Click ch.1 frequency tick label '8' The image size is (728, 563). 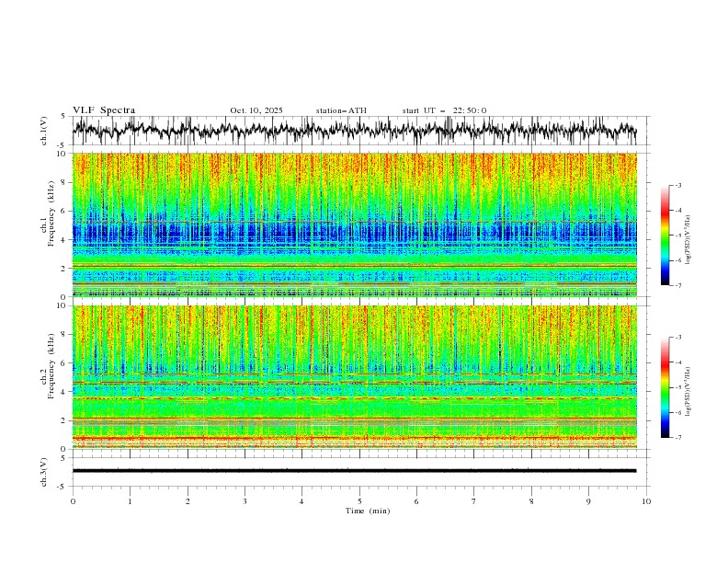[64, 182]
